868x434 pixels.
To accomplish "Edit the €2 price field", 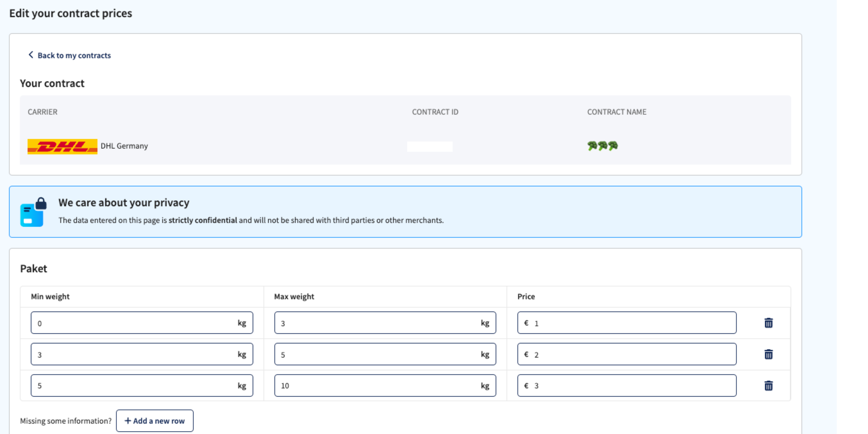I will (627, 354).
